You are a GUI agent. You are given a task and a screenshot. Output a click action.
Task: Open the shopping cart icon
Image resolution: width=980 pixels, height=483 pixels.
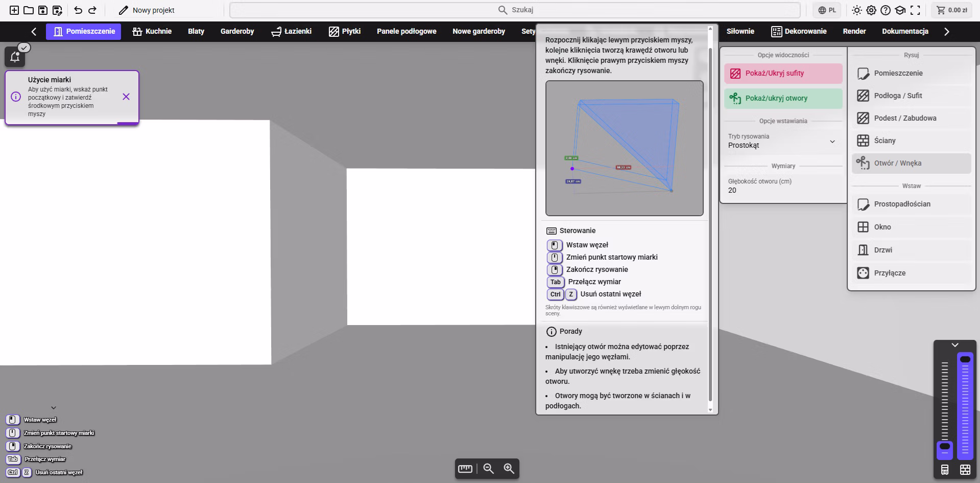coord(941,10)
